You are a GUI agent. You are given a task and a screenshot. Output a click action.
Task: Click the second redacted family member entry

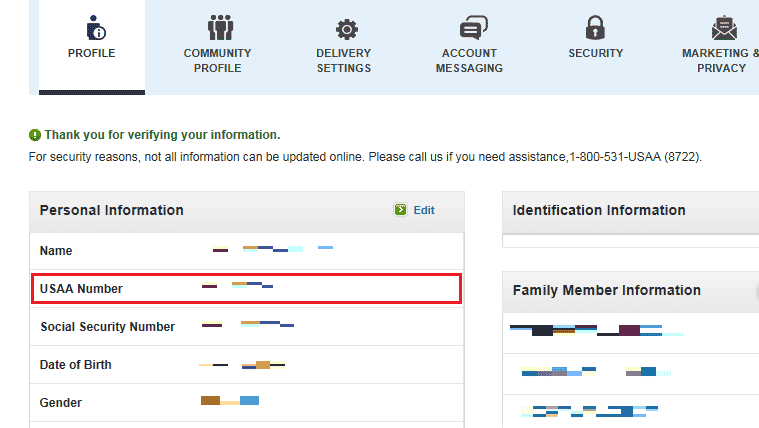pos(596,372)
